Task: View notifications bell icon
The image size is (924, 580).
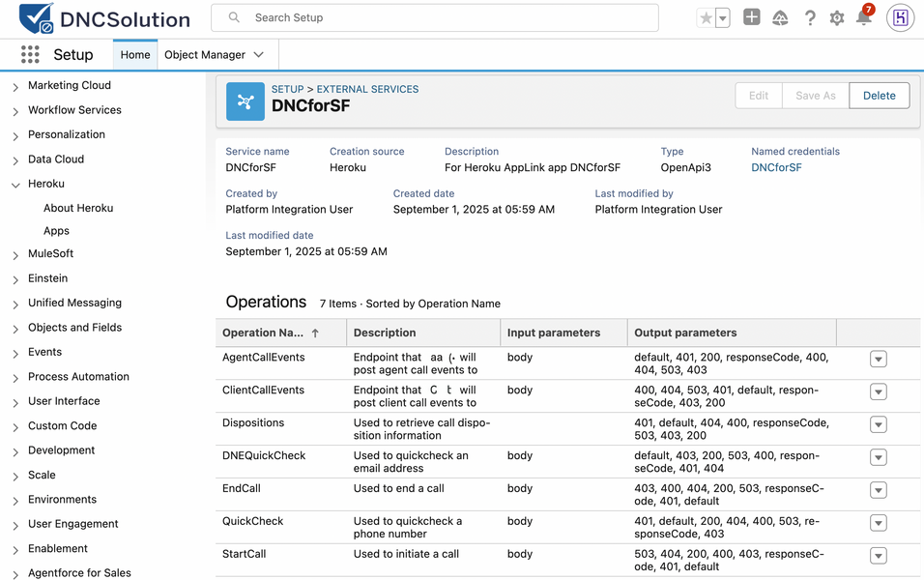Action: coord(863,18)
